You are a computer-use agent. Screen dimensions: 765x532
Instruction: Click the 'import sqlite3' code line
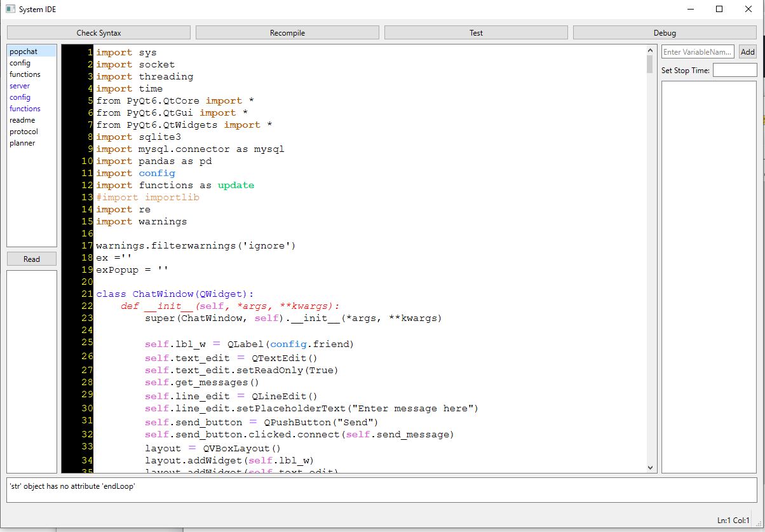pyautogui.click(x=139, y=137)
